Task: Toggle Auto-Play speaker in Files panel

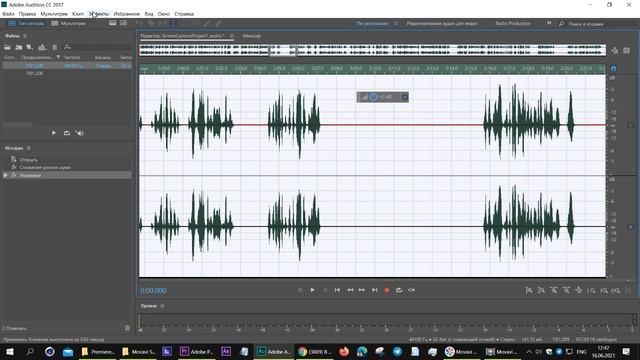Action: point(80,133)
